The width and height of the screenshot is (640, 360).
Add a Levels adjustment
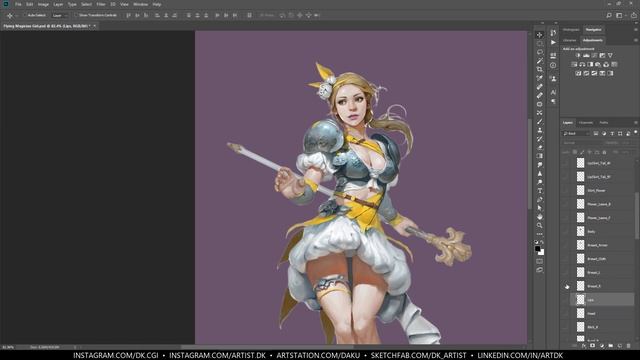coord(586,55)
